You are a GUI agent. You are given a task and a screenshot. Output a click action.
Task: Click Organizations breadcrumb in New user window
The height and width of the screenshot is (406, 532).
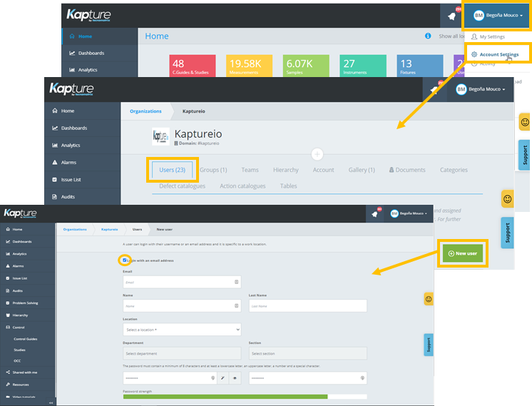(x=75, y=230)
